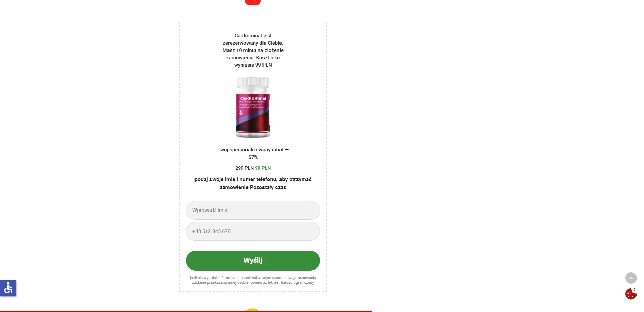Open the red cookie settings icon
The image size is (644, 312).
tap(631, 294)
